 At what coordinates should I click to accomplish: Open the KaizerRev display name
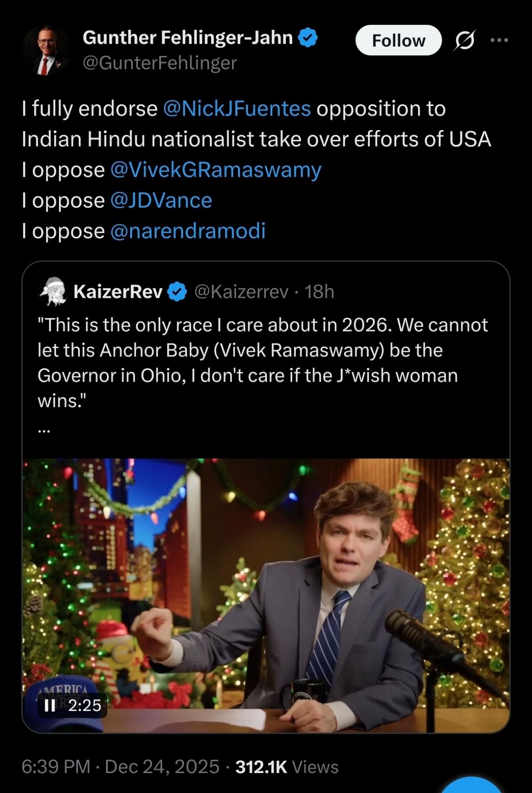pyautogui.click(x=118, y=292)
